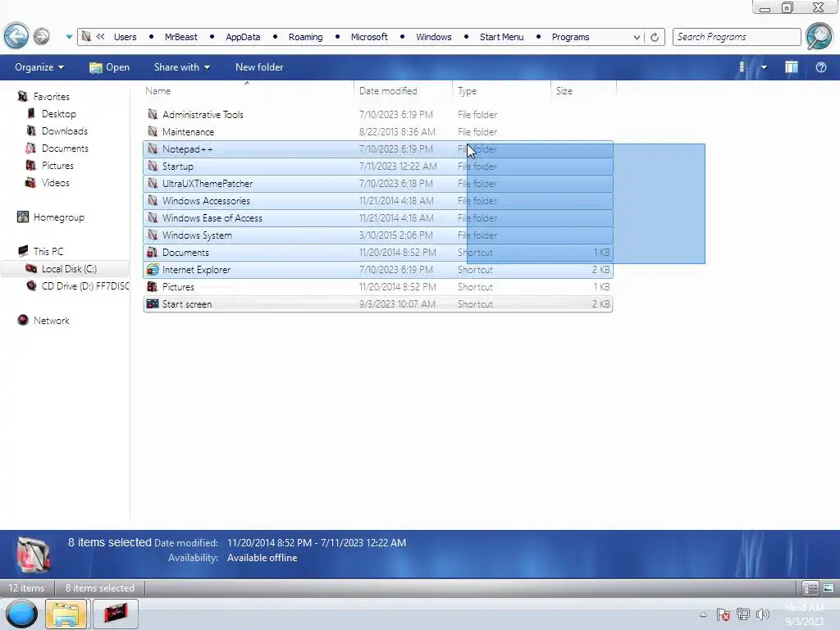This screenshot has height=630, width=840.
Task: Select the Startup folder icon
Action: click(153, 166)
